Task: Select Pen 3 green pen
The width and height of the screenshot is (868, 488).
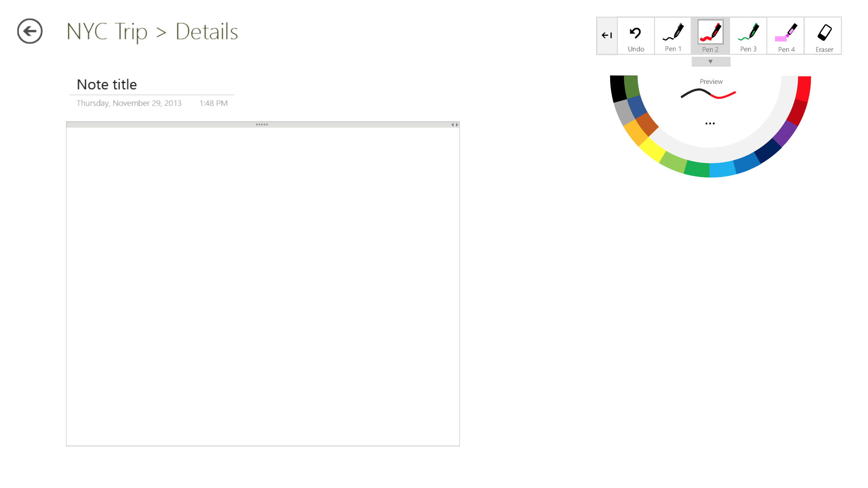Action: coord(748,35)
